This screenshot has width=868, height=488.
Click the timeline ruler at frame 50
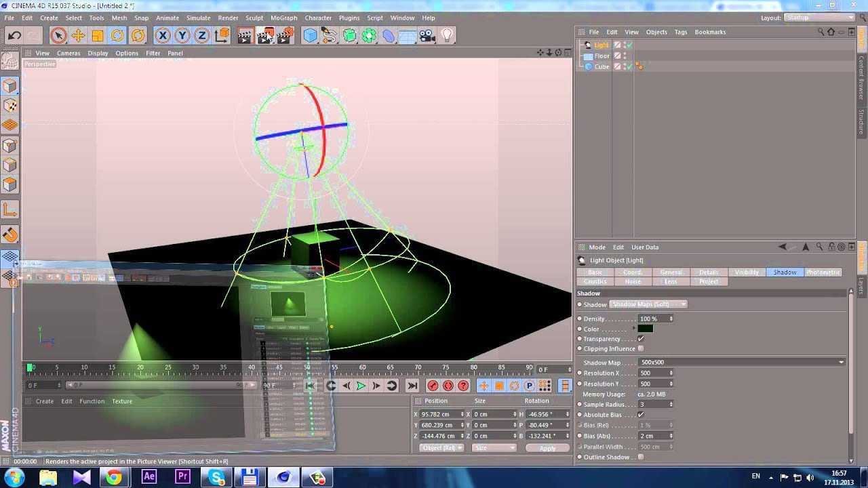[x=307, y=367]
